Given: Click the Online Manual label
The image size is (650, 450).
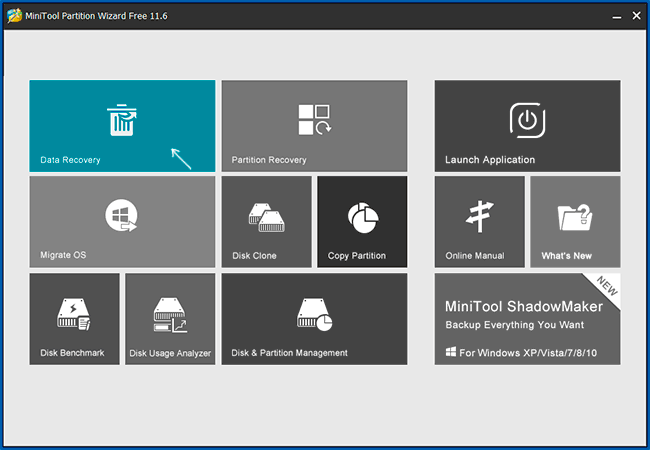Looking at the screenshot, I should click(x=475, y=256).
